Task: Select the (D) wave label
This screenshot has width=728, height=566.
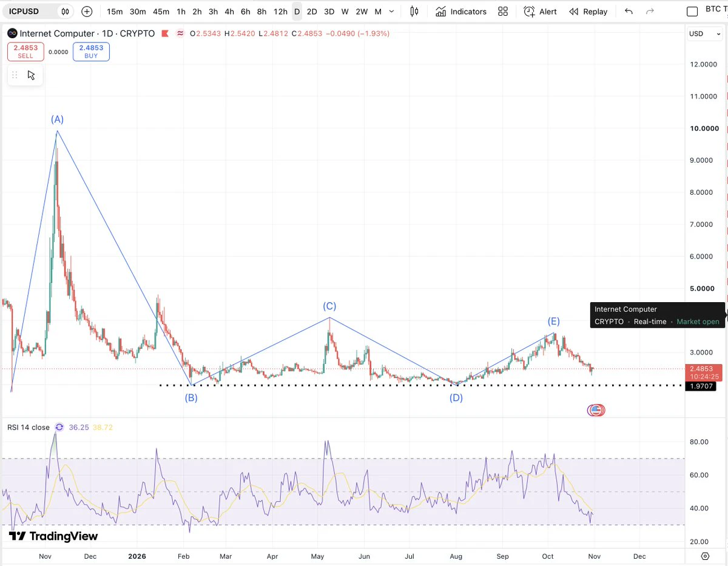Action: (x=456, y=398)
